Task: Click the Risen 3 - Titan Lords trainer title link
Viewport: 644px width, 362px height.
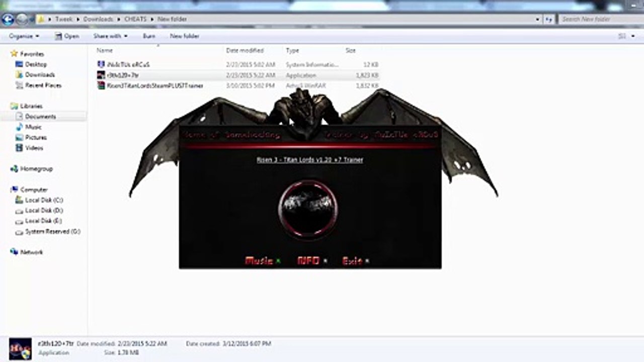Action: coord(310,160)
